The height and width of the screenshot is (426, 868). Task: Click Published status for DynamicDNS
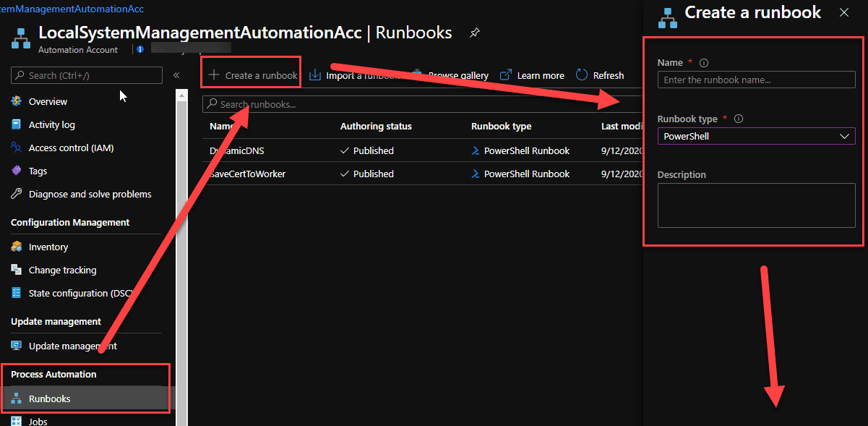pyautogui.click(x=367, y=150)
